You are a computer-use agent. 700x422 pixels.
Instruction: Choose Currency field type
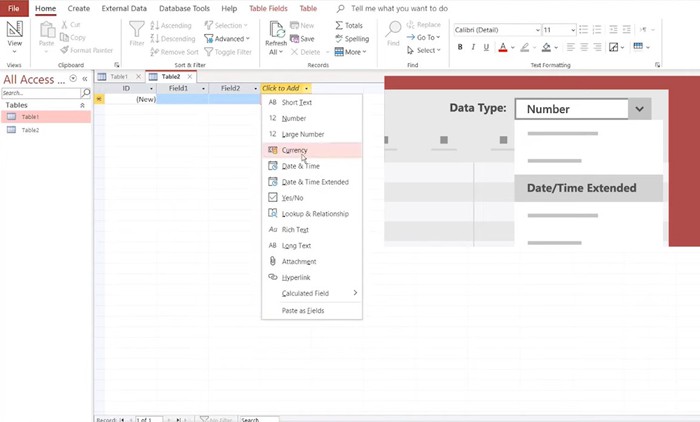(312, 150)
